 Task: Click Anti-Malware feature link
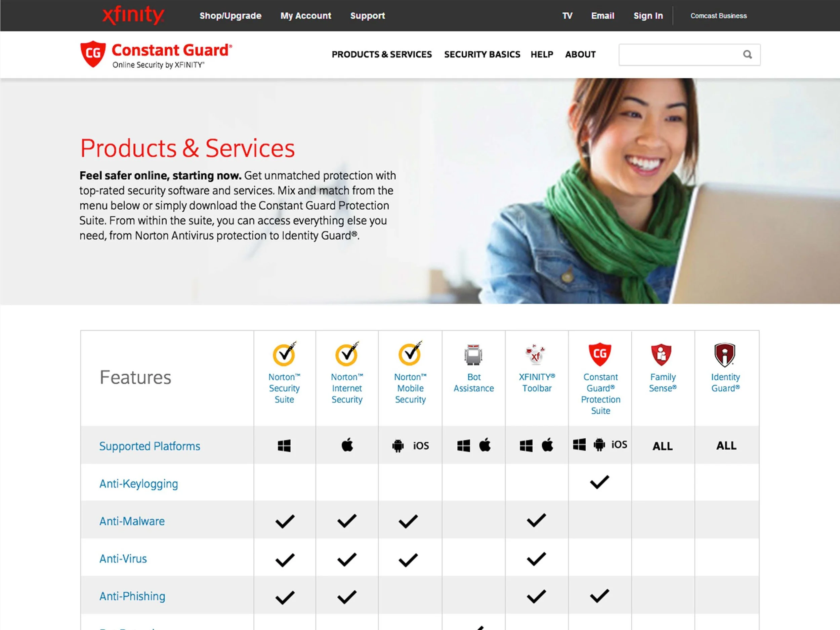[132, 521]
